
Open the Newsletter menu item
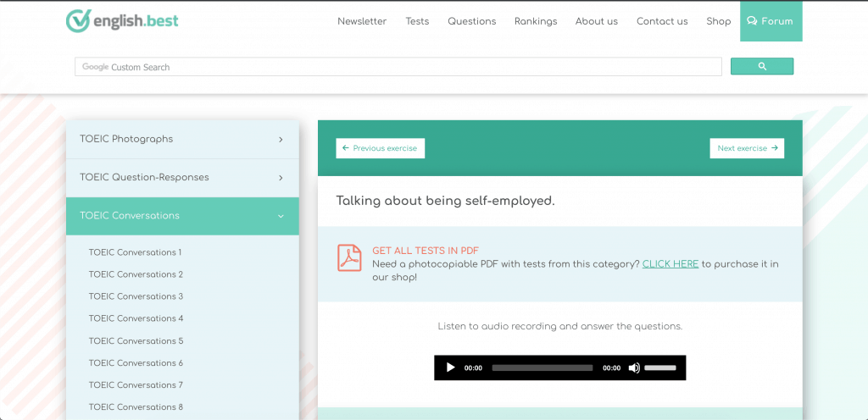[x=362, y=21]
